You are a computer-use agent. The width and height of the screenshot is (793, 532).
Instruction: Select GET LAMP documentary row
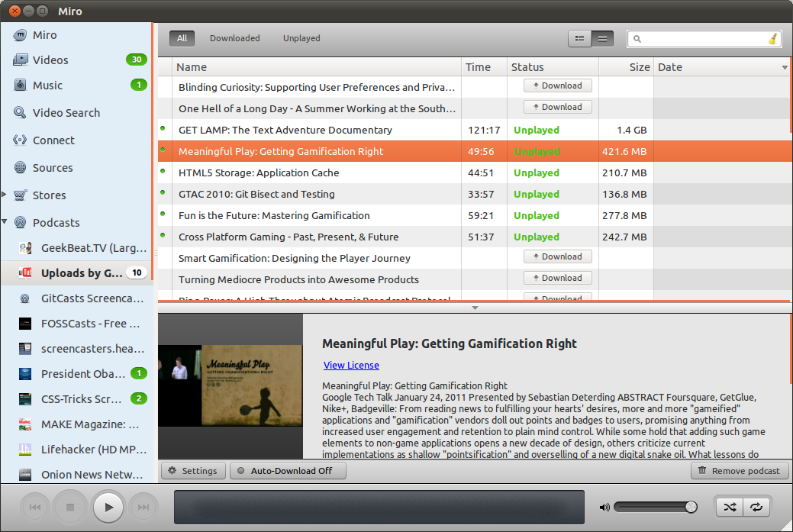[x=475, y=130]
